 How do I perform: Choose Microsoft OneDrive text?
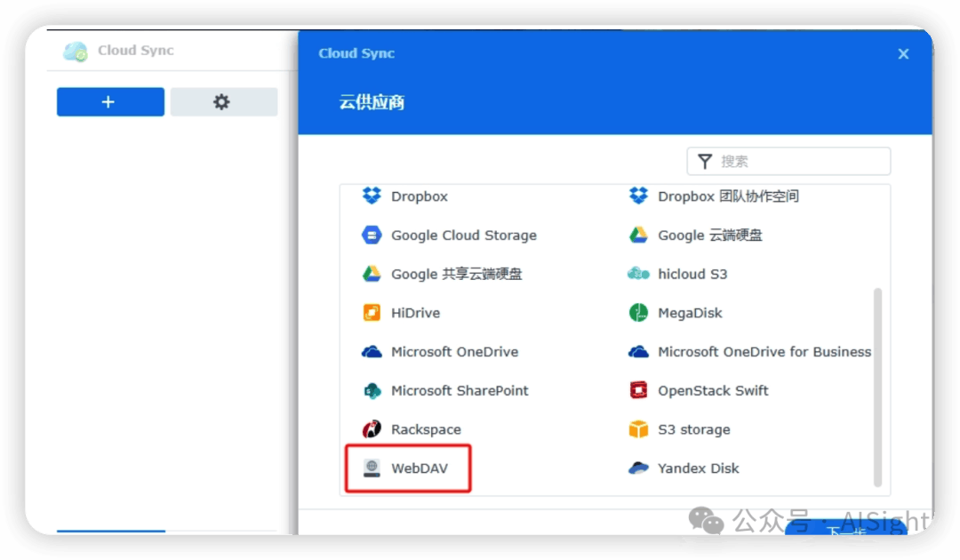click(454, 352)
